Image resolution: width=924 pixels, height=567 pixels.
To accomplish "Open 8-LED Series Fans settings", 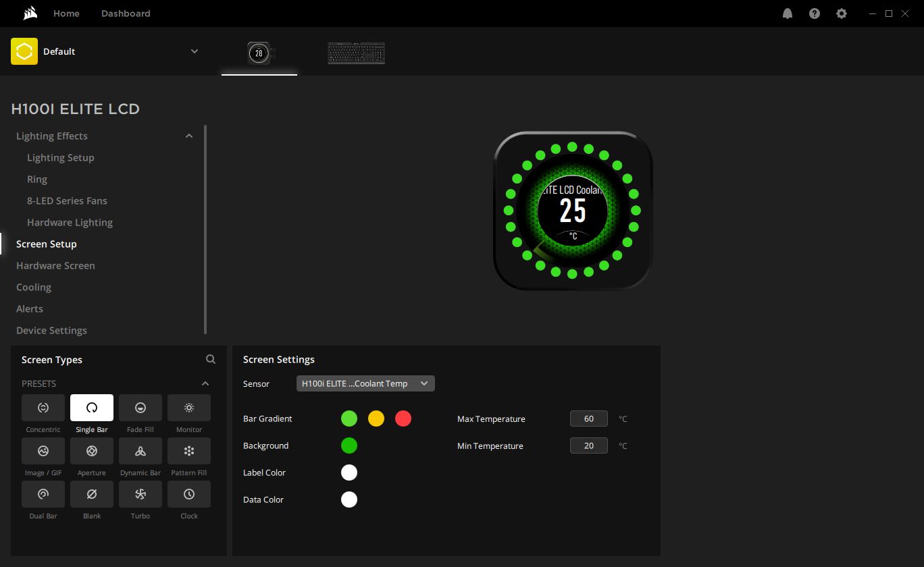I will point(67,200).
